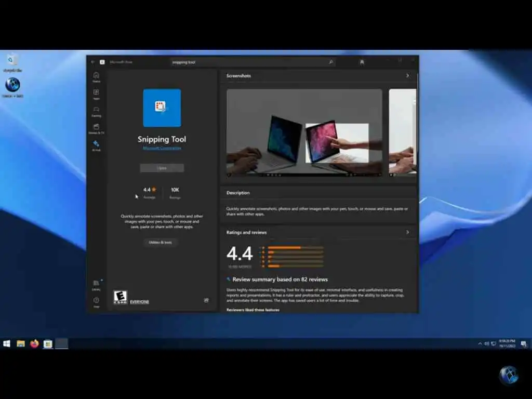Click the 'Screenshots' section heading

239,76
